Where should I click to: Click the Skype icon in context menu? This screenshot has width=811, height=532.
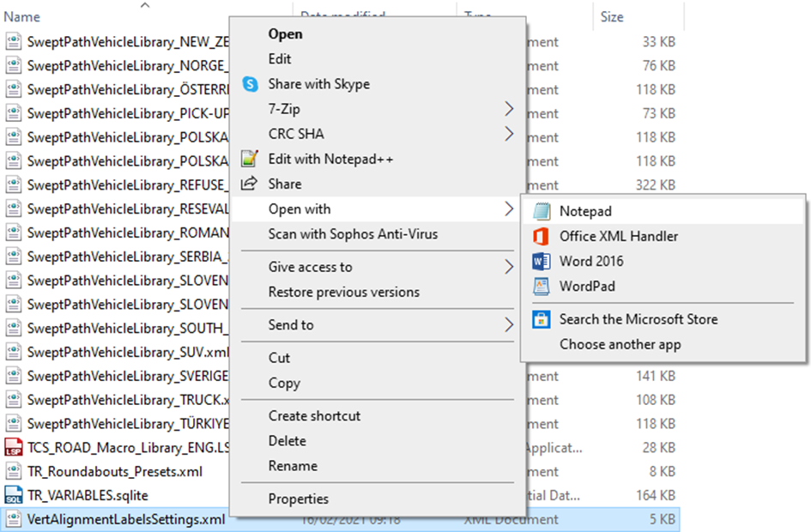coord(250,84)
